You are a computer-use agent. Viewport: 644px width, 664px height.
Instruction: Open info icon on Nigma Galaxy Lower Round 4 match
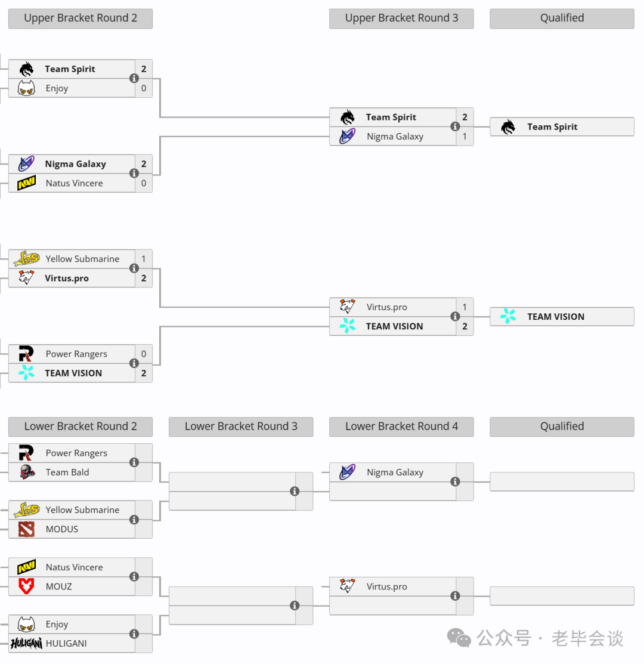coord(456,481)
